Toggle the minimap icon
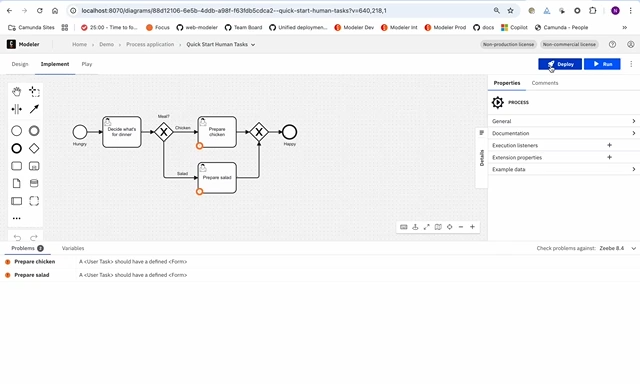This screenshot has height=384, width=640. 438,227
